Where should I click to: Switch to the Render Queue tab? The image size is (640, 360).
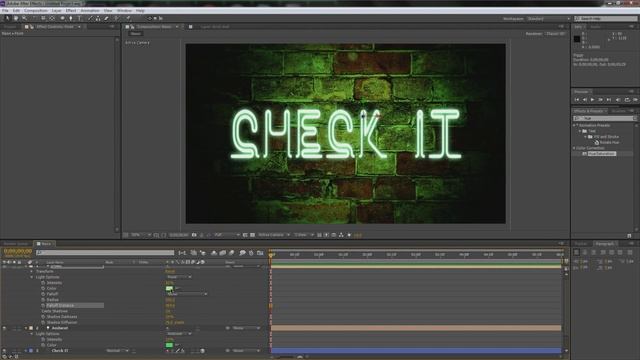click(x=16, y=244)
